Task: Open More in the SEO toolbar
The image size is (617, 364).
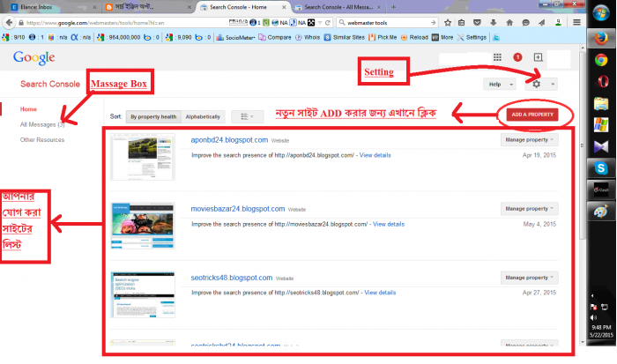Action: 442,37
